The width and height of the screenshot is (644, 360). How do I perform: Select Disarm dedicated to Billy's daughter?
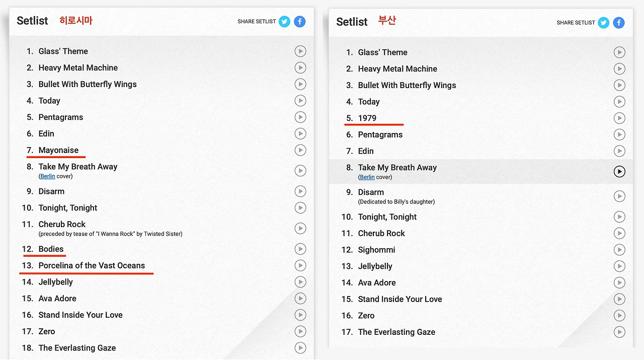[371, 192]
